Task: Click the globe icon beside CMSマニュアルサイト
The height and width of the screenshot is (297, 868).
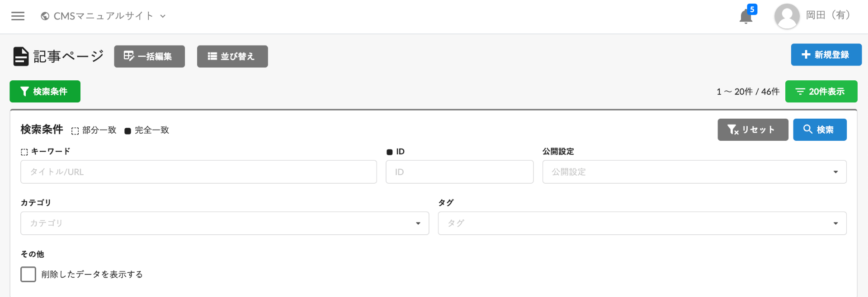Action: pyautogui.click(x=45, y=16)
